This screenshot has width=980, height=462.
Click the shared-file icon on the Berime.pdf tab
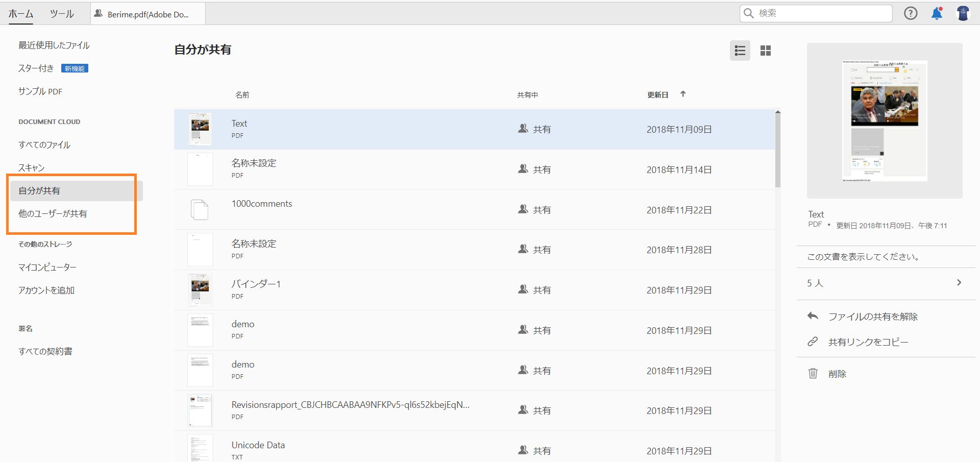99,13
